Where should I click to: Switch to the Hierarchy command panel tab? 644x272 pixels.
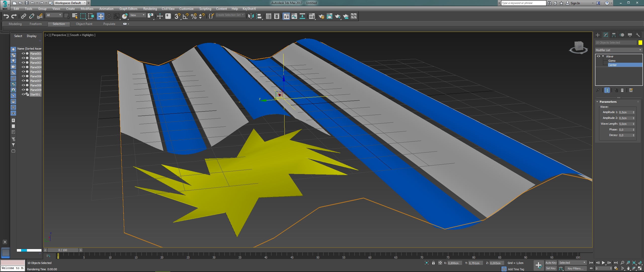[614, 35]
